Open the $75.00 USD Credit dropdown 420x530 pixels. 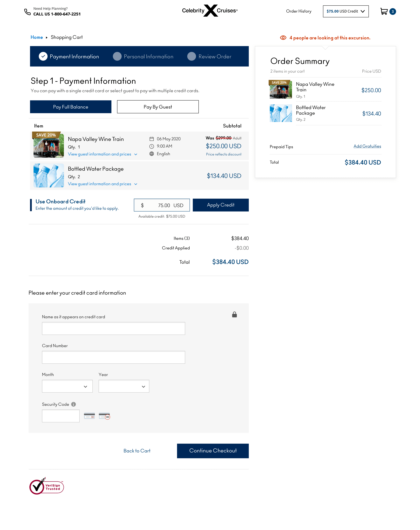pos(345,11)
